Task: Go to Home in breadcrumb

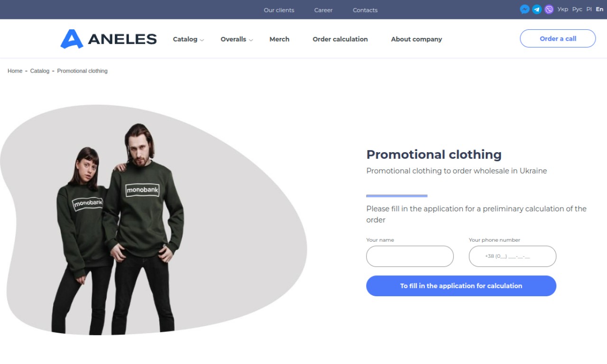Action: (15, 71)
